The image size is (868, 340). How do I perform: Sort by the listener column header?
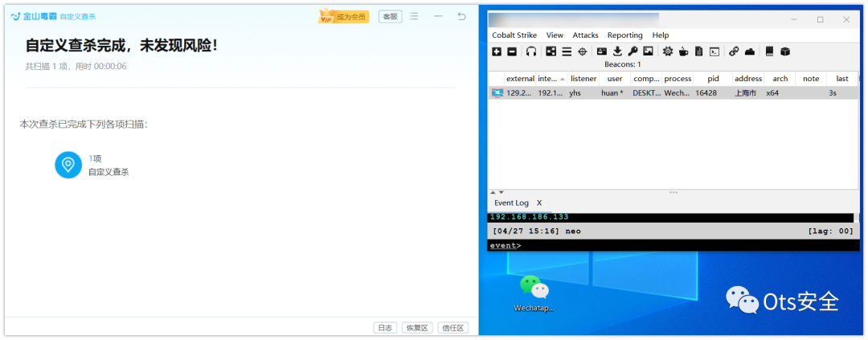(x=583, y=79)
